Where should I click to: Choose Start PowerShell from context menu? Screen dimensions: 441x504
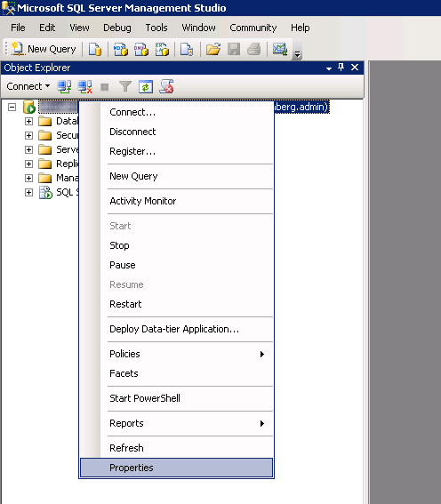click(176, 398)
